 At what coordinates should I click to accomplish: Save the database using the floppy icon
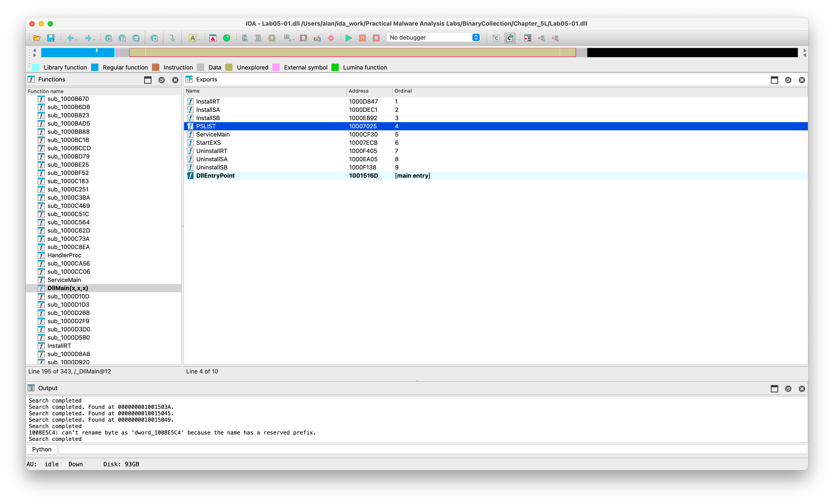tap(51, 38)
